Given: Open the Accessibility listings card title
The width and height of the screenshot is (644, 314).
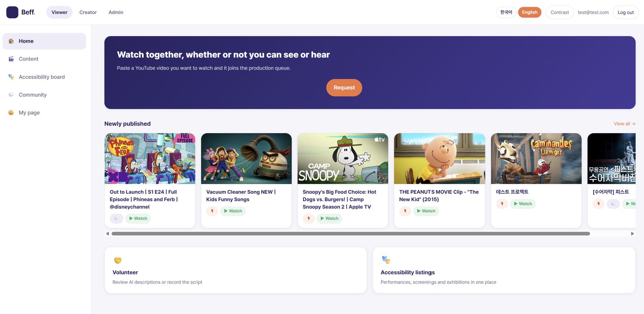Looking at the screenshot, I should pos(408,273).
